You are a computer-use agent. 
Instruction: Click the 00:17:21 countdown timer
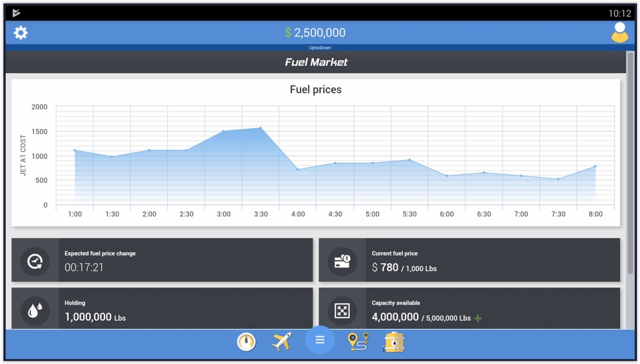point(84,268)
